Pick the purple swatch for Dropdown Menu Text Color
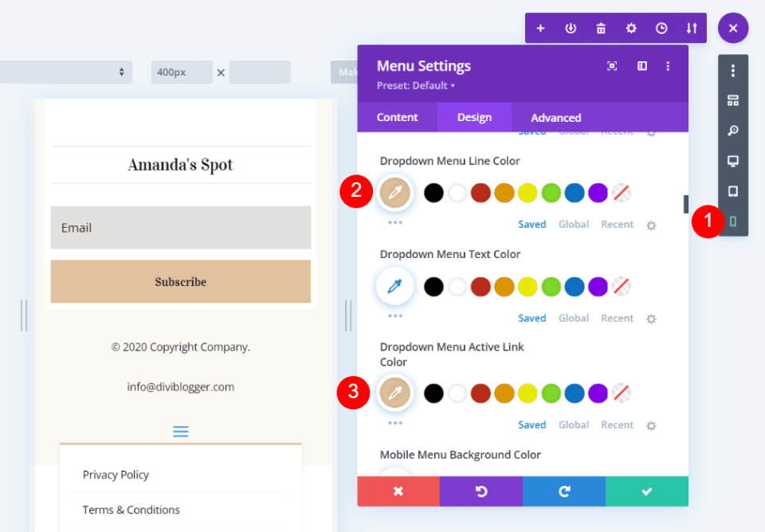The height and width of the screenshot is (532, 765). [x=598, y=286]
